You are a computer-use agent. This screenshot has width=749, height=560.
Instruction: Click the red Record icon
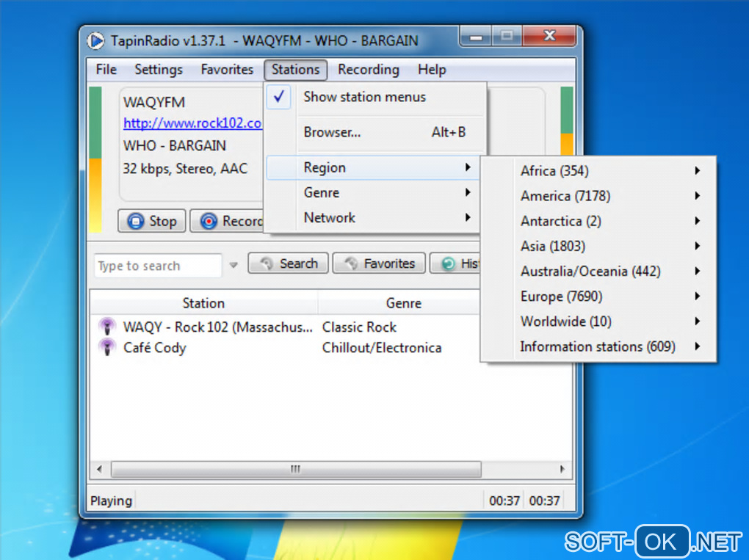209,222
